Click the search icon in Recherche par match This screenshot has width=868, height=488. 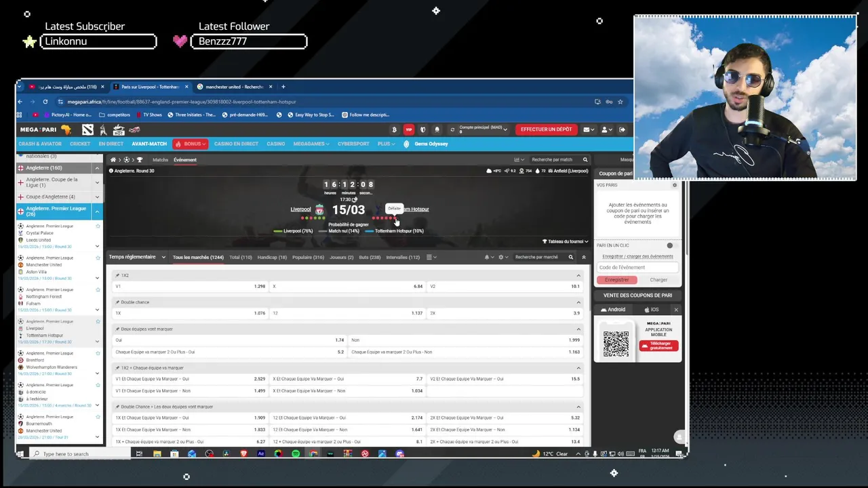pos(585,160)
